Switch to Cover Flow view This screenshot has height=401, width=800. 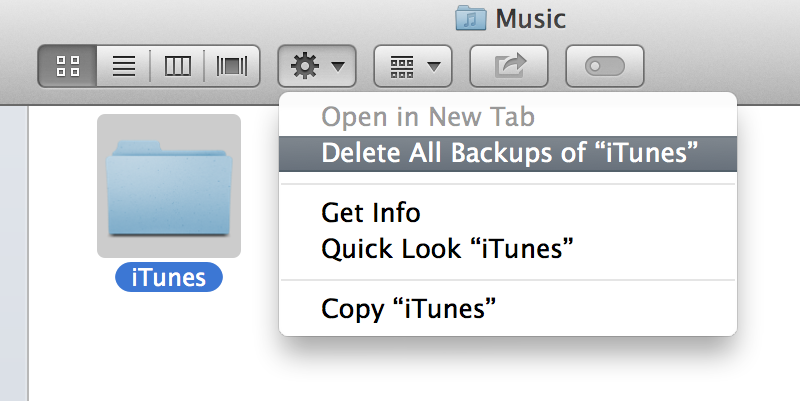[x=232, y=66]
